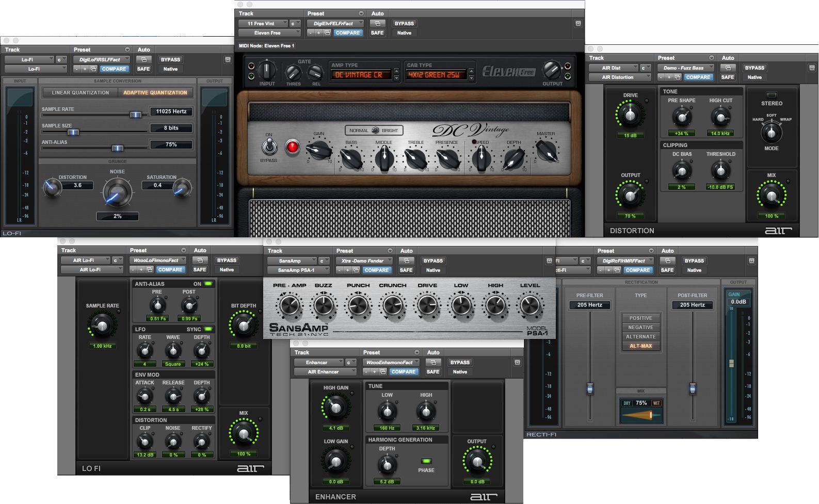Select ALT-MAX rectification type in Recti-Fi
Screen dimensions: 819x504
(x=640, y=346)
